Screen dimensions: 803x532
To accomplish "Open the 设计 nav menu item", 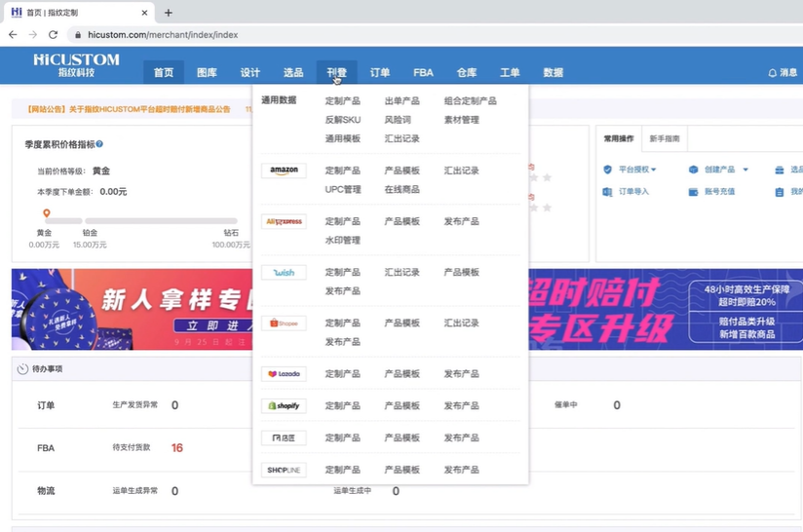I will 250,73.
